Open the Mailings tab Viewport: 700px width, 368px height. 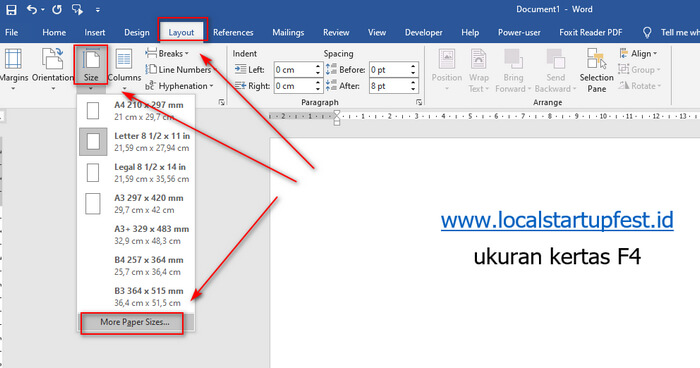point(288,33)
